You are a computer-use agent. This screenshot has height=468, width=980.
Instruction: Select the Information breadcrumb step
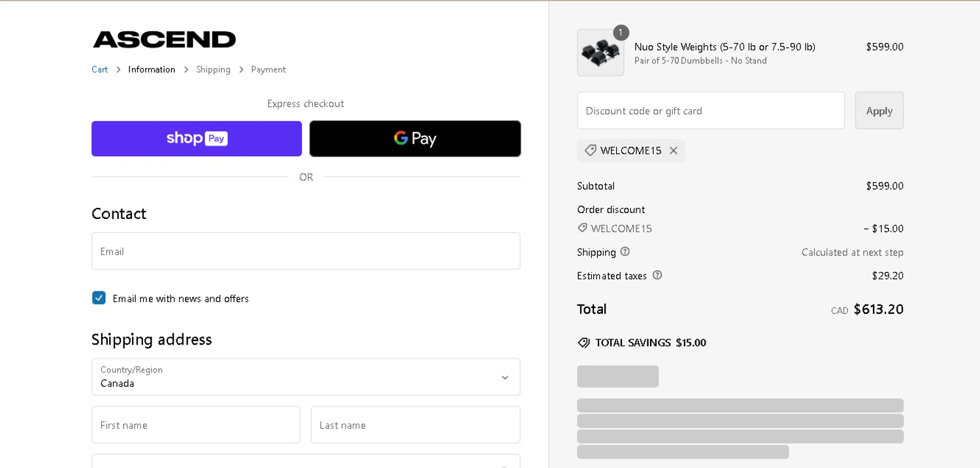coord(152,69)
